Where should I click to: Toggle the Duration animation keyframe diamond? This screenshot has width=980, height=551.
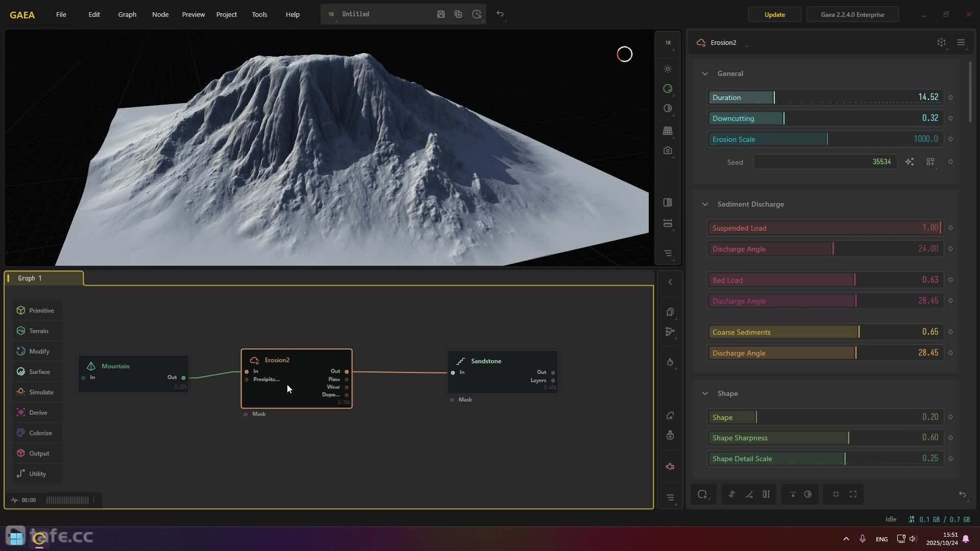pyautogui.click(x=950, y=97)
